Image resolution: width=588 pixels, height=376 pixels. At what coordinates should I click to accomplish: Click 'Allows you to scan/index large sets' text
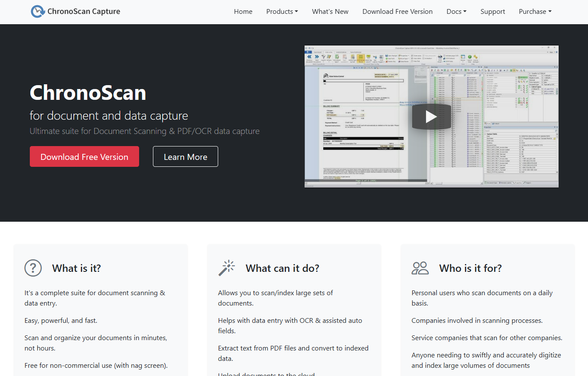pos(276,298)
